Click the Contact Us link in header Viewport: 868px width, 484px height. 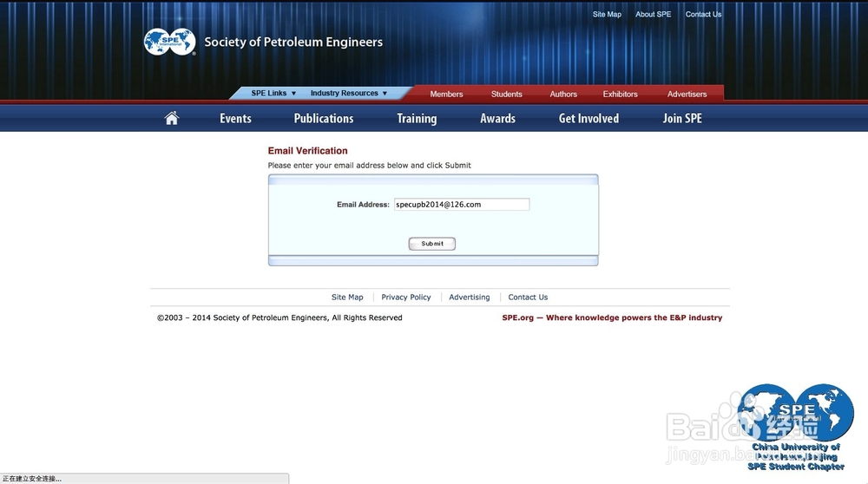(x=703, y=15)
